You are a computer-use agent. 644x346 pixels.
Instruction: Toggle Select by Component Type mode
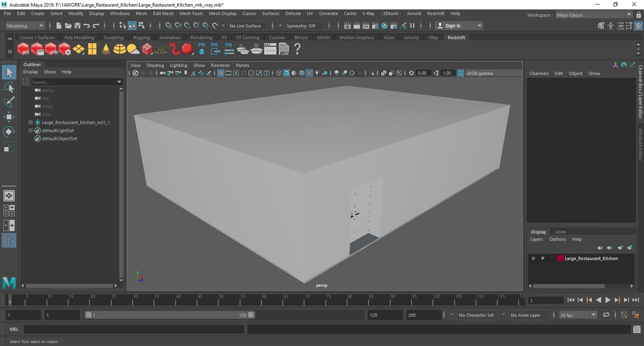(142, 26)
